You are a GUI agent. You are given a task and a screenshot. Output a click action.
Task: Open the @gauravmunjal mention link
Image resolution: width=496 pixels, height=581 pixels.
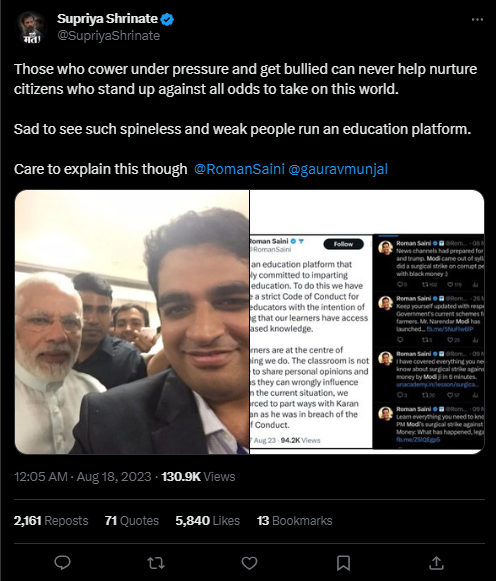tap(338, 169)
